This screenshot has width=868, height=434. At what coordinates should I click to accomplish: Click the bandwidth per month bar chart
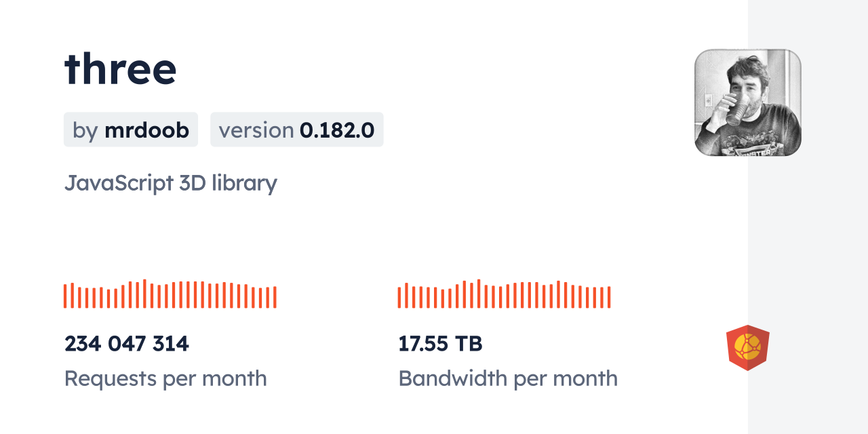pyautogui.click(x=504, y=294)
